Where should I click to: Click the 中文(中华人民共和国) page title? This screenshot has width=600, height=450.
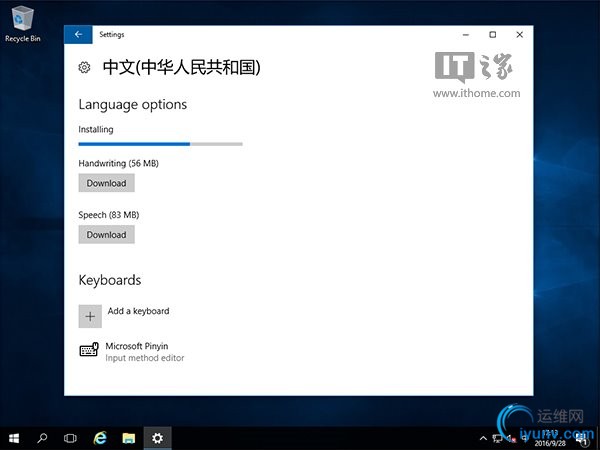click(182, 67)
